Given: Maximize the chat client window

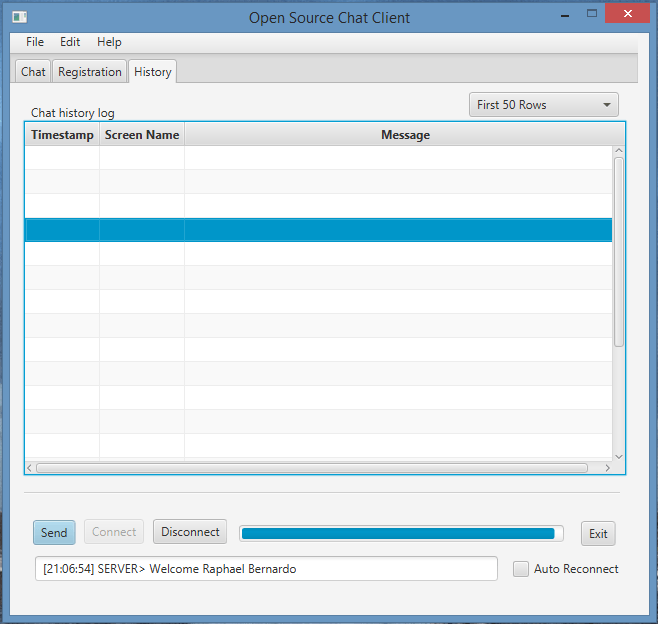Looking at the screenshot, I should tap(592, 14).
